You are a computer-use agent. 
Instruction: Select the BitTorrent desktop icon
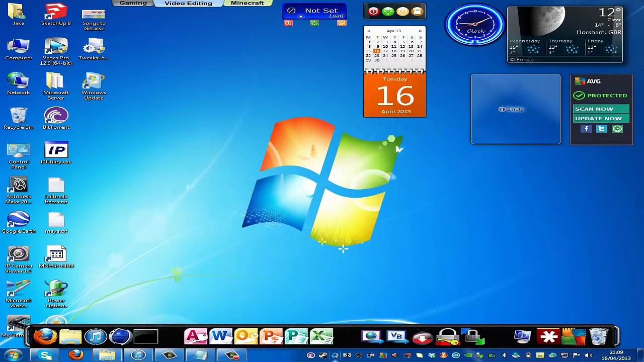[56, 119]
